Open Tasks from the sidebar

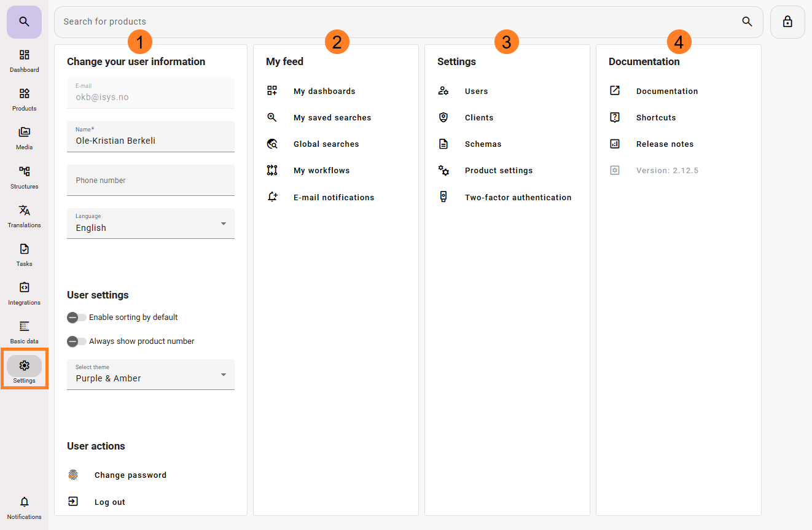click(x=24, y=255)
